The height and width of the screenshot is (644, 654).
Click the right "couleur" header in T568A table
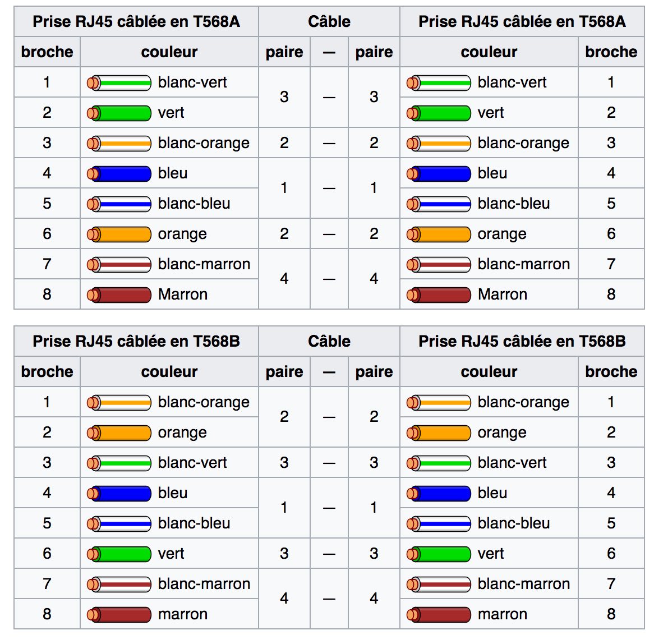click(489, 52)
